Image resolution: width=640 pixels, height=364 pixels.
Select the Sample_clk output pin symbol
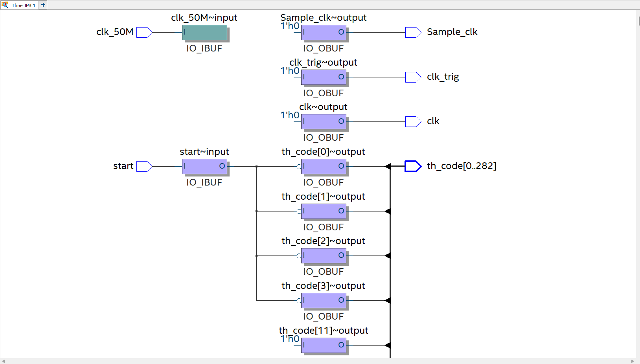click(x=412, y=32)
